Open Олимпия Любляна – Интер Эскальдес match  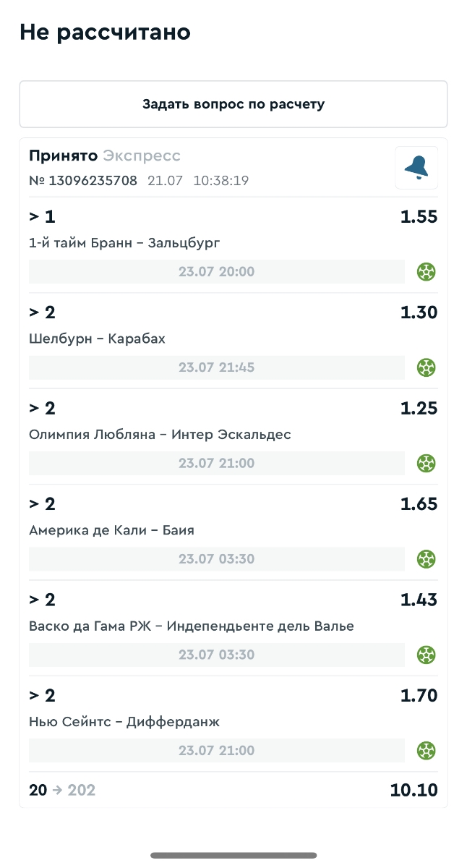pyautogui.click(x=160, y=435)
